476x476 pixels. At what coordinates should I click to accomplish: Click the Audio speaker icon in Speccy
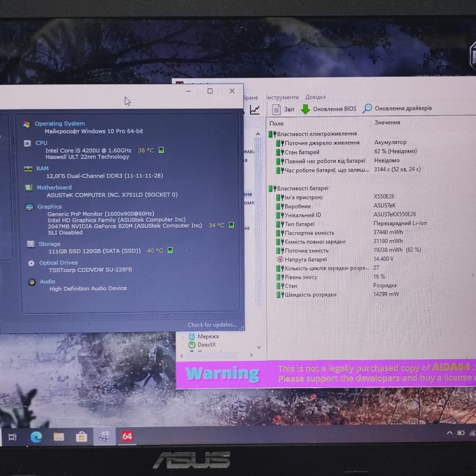pos(32,282)
